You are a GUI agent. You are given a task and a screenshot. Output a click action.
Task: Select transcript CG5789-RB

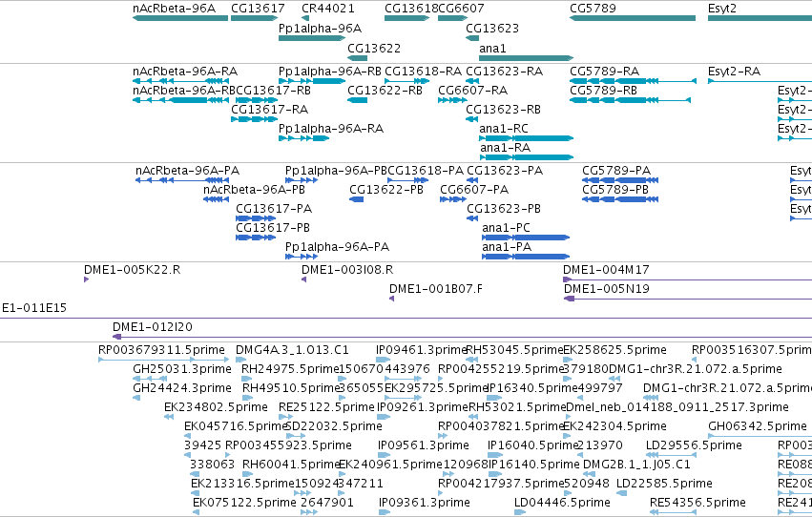(631, 100)
